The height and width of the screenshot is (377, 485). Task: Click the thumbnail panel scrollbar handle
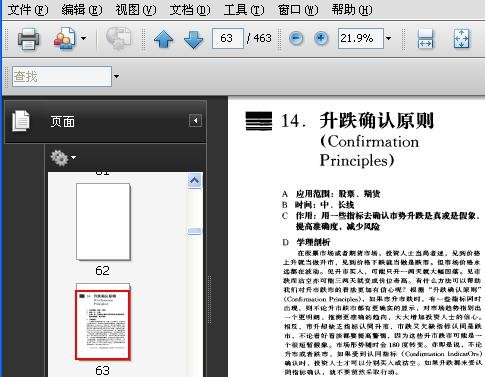[x=194, y=231]
